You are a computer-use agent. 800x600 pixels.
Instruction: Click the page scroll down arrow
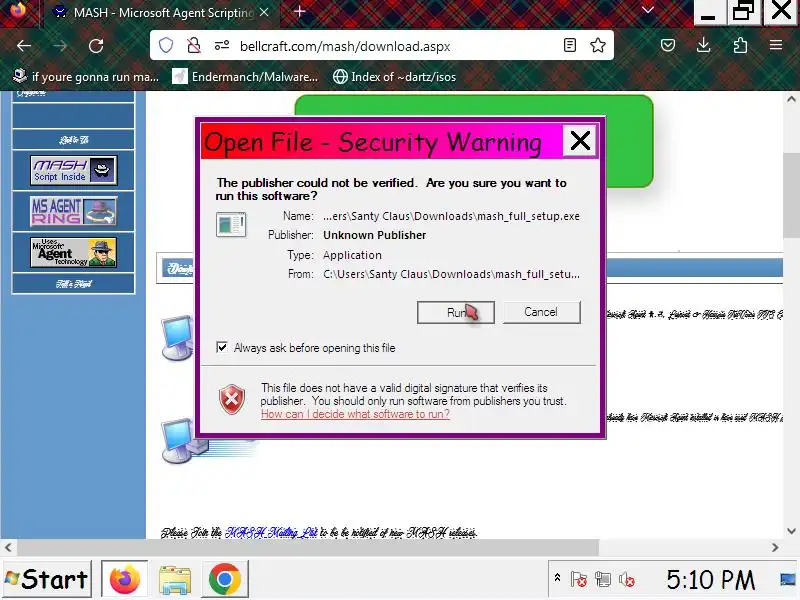pos(791,531)
